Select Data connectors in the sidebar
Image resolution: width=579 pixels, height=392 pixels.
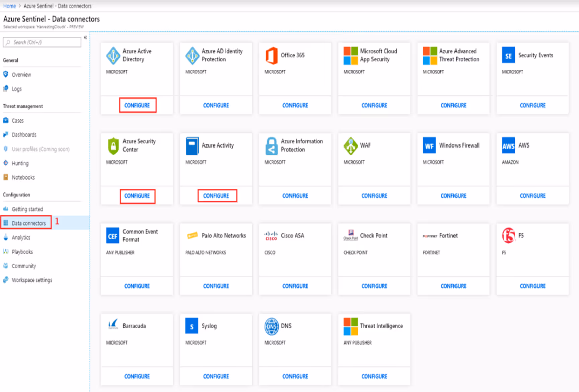[x=28, y=223]
